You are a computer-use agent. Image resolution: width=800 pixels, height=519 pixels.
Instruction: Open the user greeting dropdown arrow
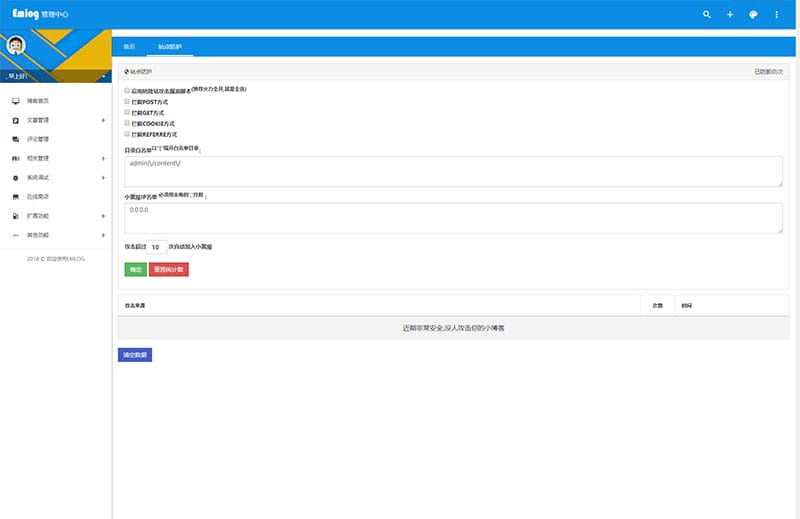[x=103, y=76]
